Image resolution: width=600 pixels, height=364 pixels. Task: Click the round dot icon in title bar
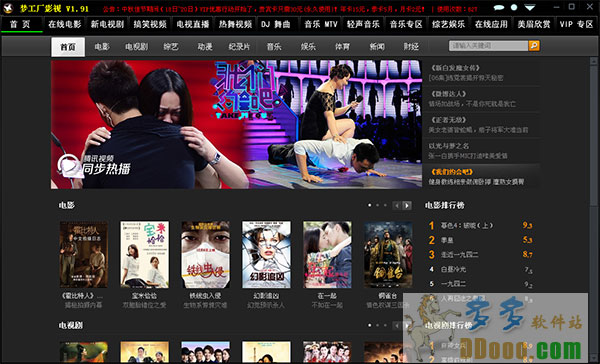coord(514,7)
